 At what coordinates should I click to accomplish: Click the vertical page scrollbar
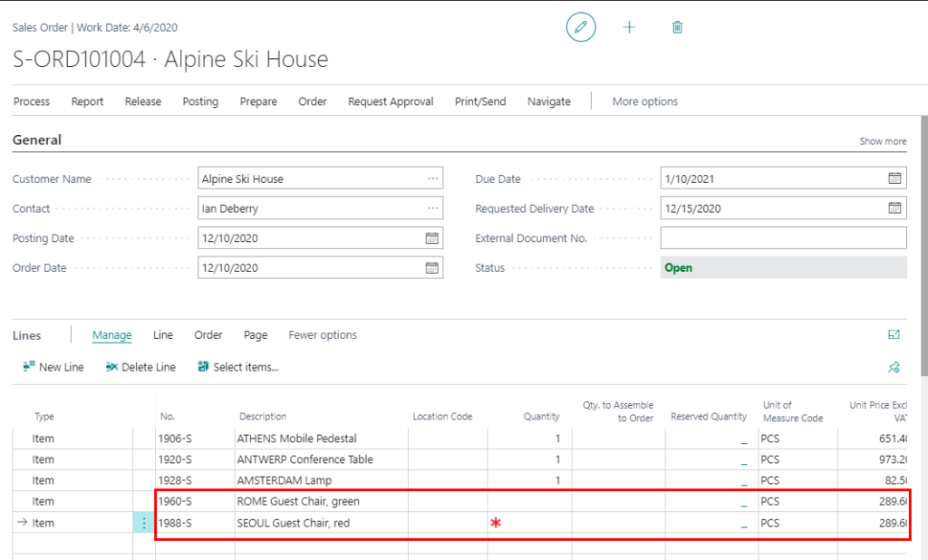(x=923, y=245)
